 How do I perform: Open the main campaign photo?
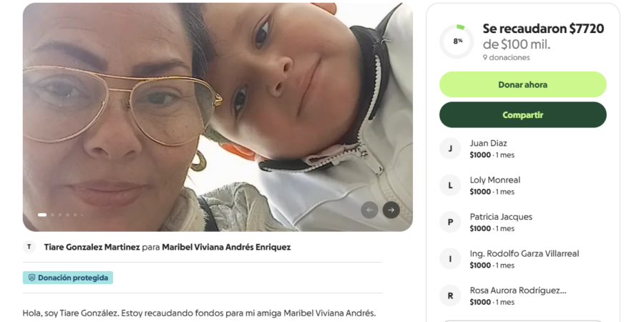218,117
